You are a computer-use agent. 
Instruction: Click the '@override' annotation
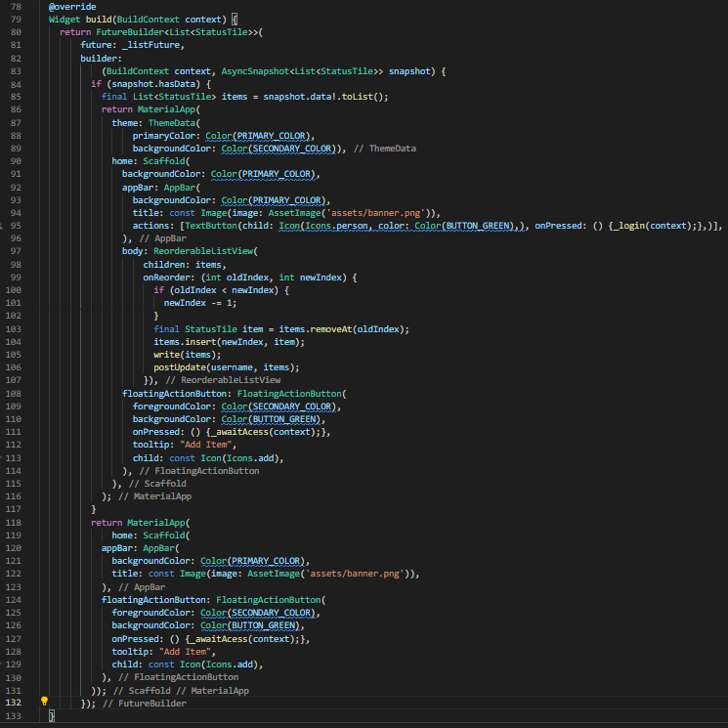tap(72, 7)
